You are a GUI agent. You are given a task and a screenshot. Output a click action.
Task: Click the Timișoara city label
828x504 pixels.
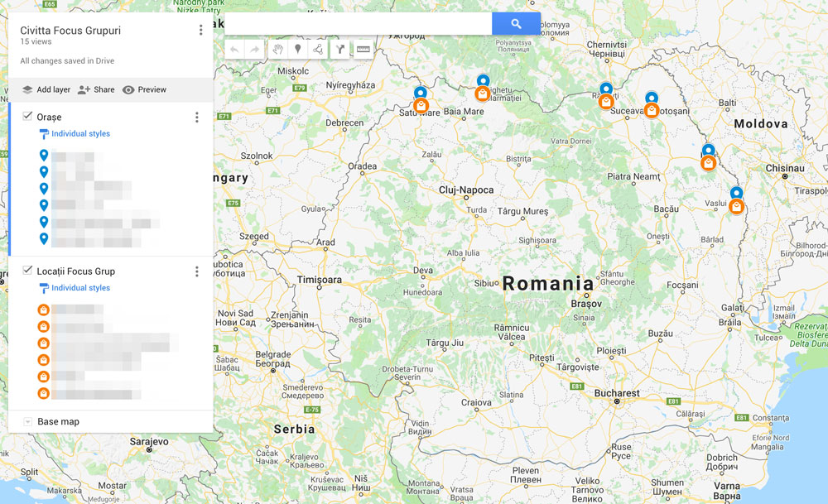click(319, 280)
